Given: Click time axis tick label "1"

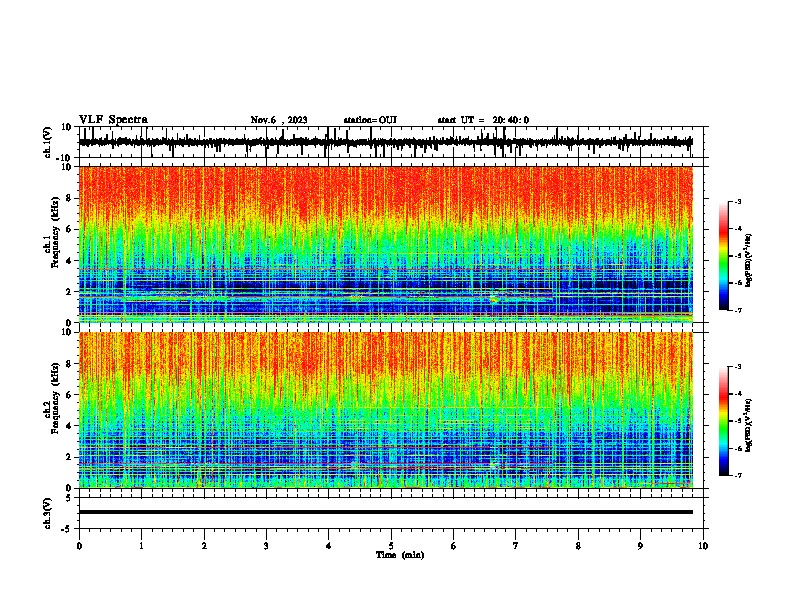Looking at the screenshot, I should [141, 546].
